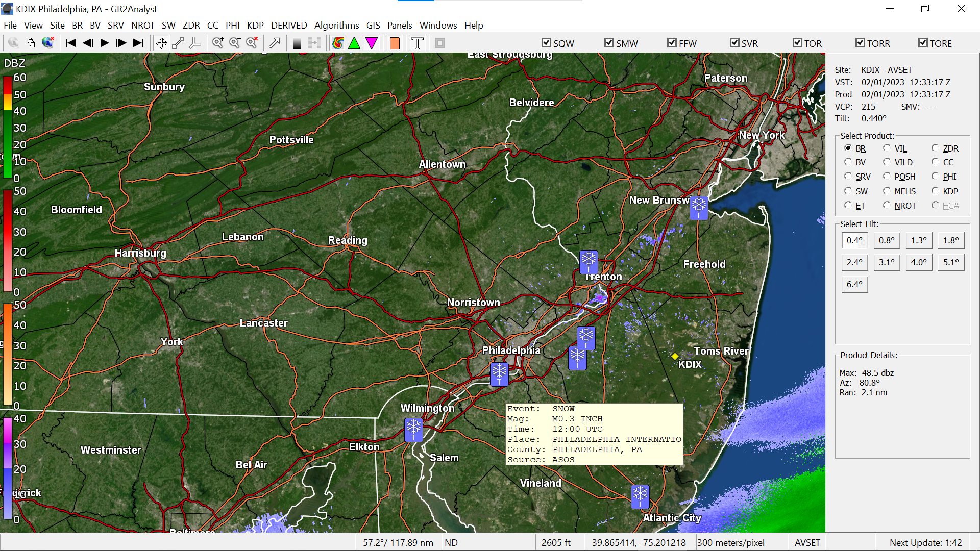Uncheck the TORE warnings checkbox

pyautogui.click(x=923, y=43)
